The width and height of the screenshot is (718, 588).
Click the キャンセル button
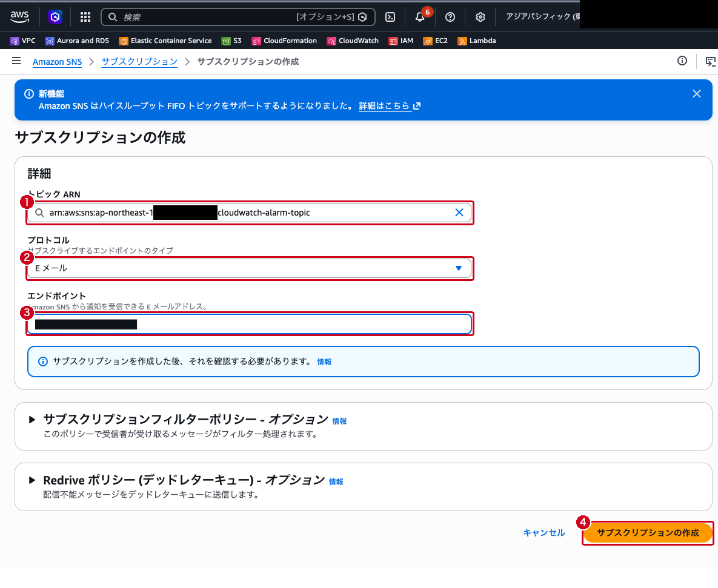pyautogui.click(x=544, y=533)
